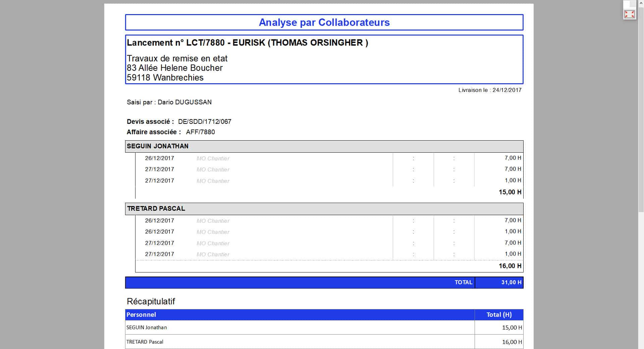Screen dimensions: 644x349
Task: Click the 31,00 H grand total
Action: (x=511, y=283)
